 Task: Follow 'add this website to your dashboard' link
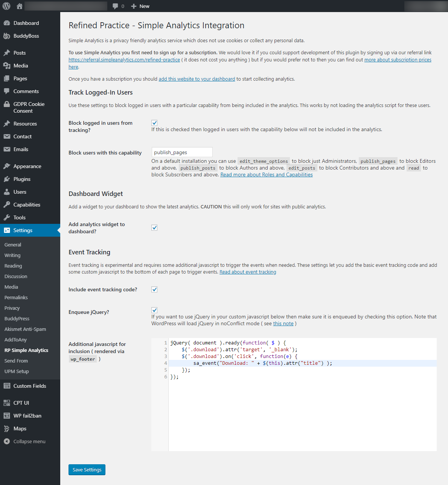pos(197,79)
